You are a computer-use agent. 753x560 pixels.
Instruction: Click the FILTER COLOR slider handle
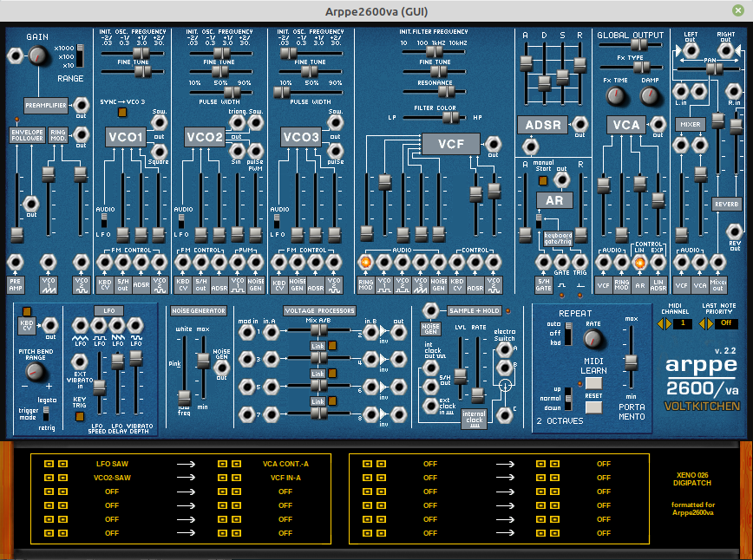450,117
